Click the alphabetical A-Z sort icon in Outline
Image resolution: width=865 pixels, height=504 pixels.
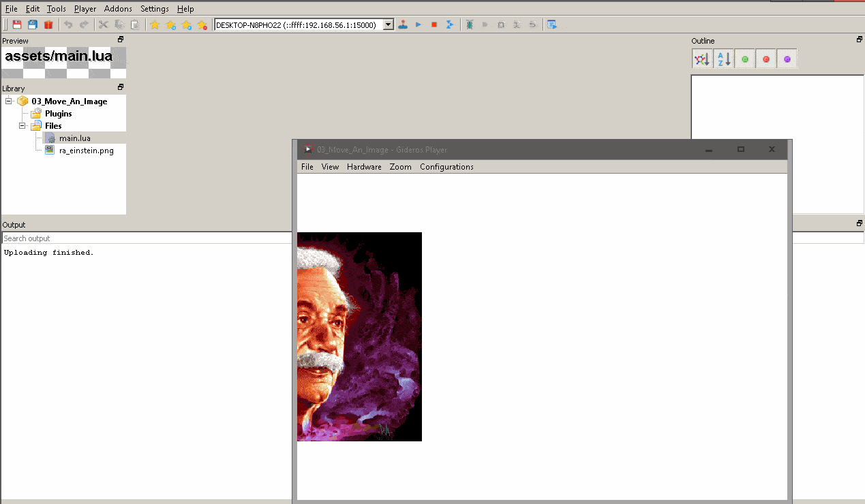[x=723, y=59]
